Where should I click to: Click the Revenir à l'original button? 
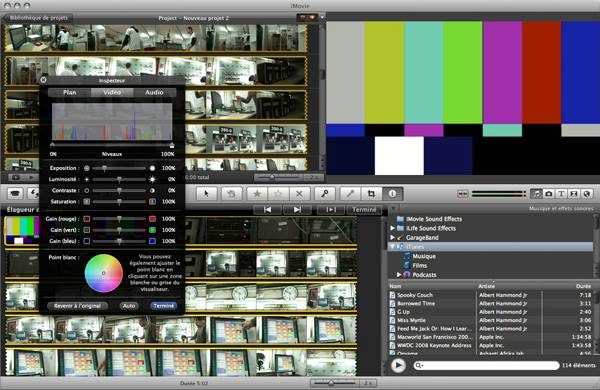tap(77, 306)
